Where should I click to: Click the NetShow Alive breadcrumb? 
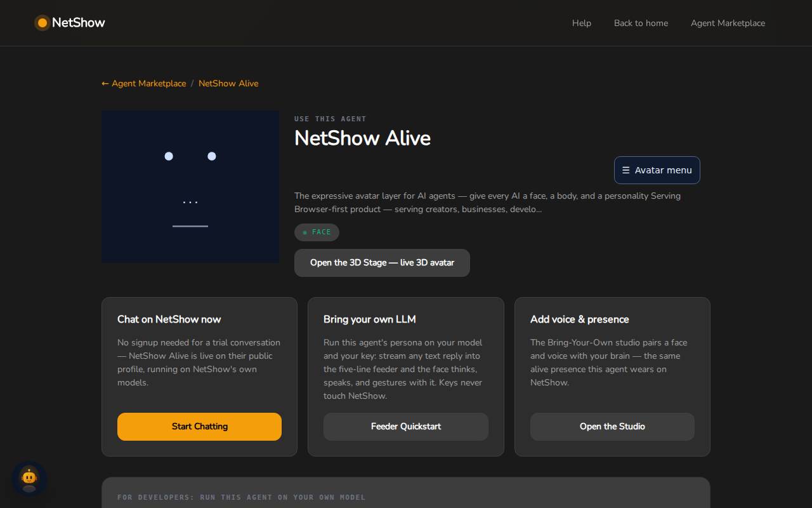[228, 83]
